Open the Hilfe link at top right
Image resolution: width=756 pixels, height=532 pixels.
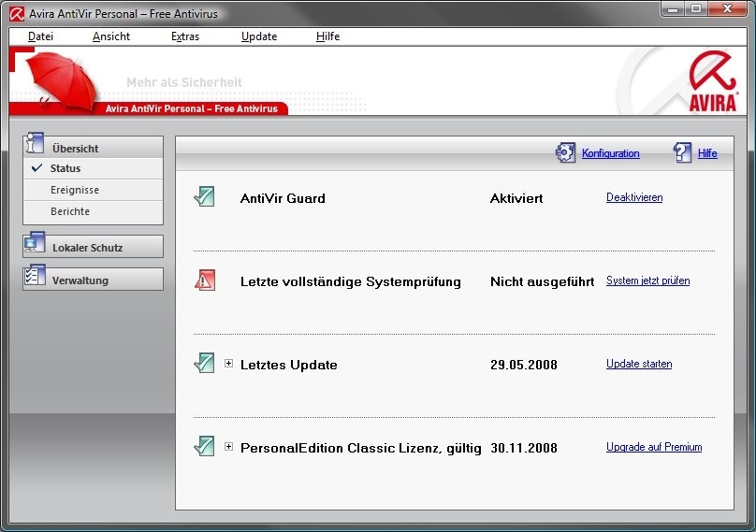[707, 153]
